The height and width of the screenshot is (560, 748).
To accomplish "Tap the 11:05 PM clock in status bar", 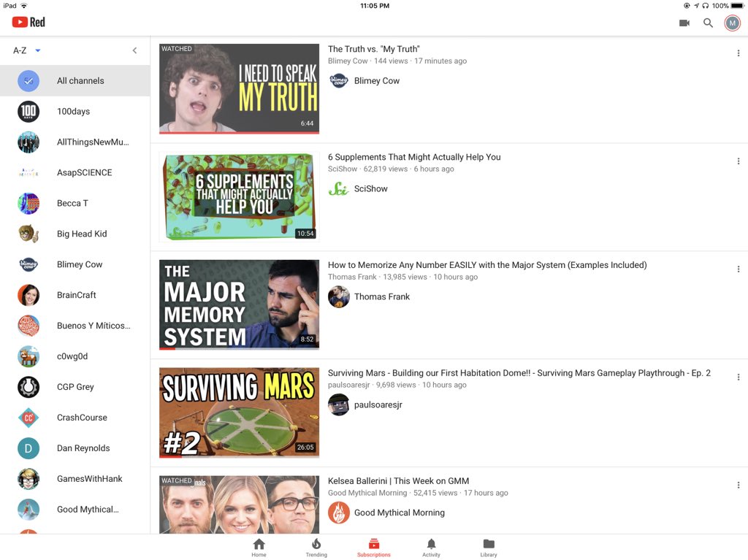I will (375, 6).
